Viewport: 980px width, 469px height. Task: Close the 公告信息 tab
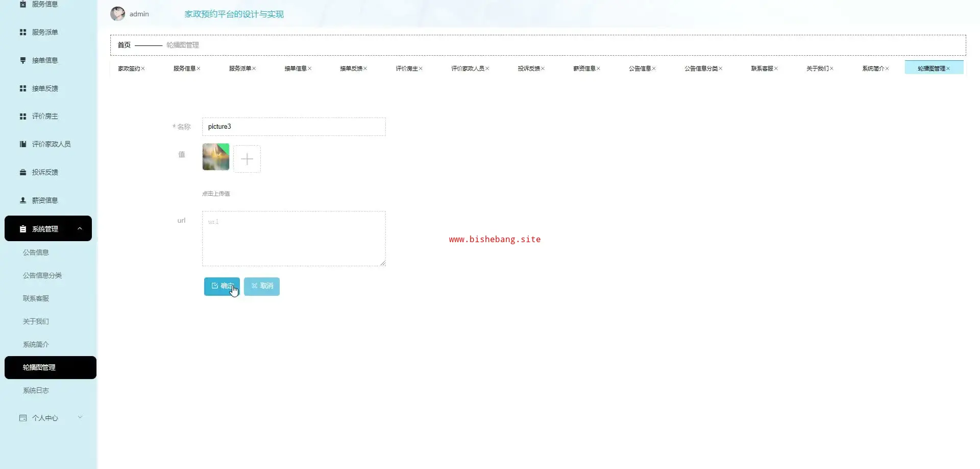click(654, 68)
